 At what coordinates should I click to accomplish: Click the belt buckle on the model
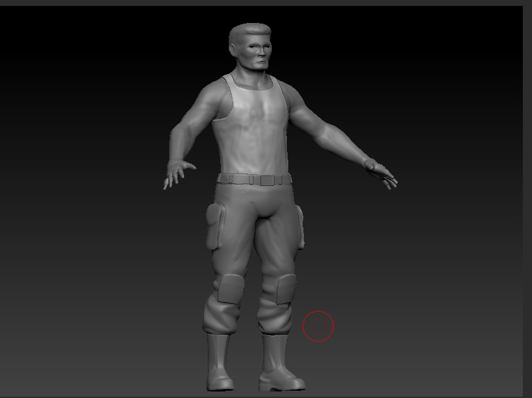click(x=267, y=180)
